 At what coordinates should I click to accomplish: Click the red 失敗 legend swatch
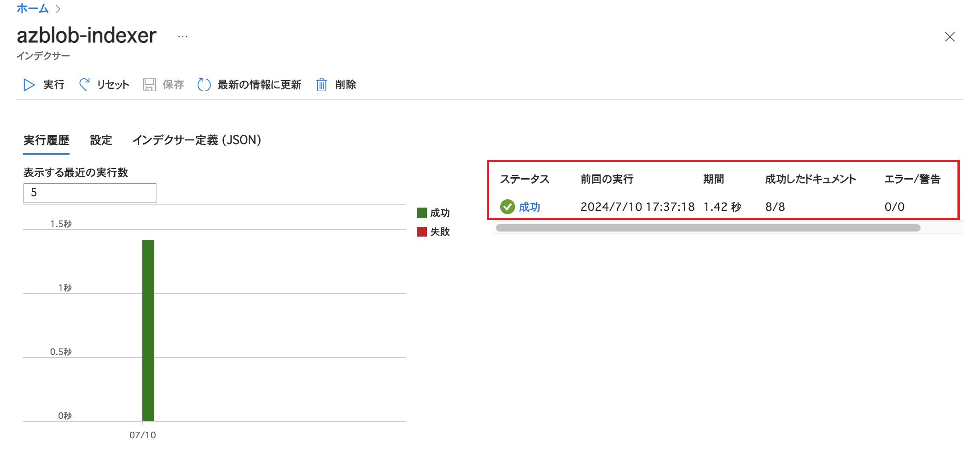(421, 232)
